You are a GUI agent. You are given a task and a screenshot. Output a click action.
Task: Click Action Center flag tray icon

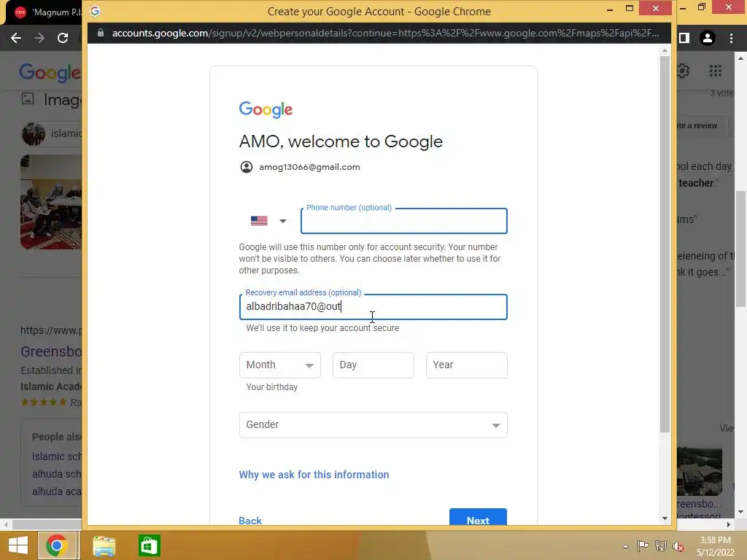click(x=643, y=546)
